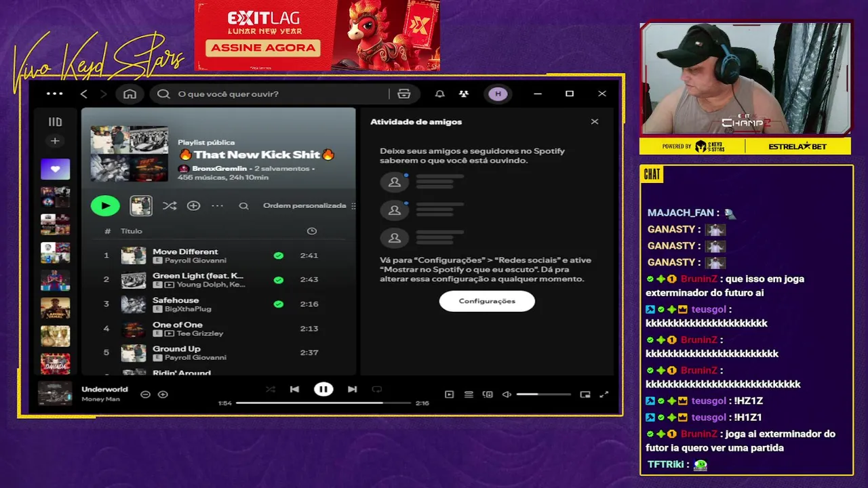
Task: Open the queue icon
Action: (x=469, y=394)
